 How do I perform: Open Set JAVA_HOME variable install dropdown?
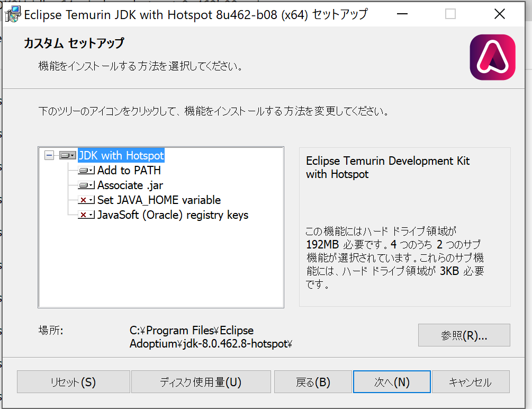tap(86, 200)
